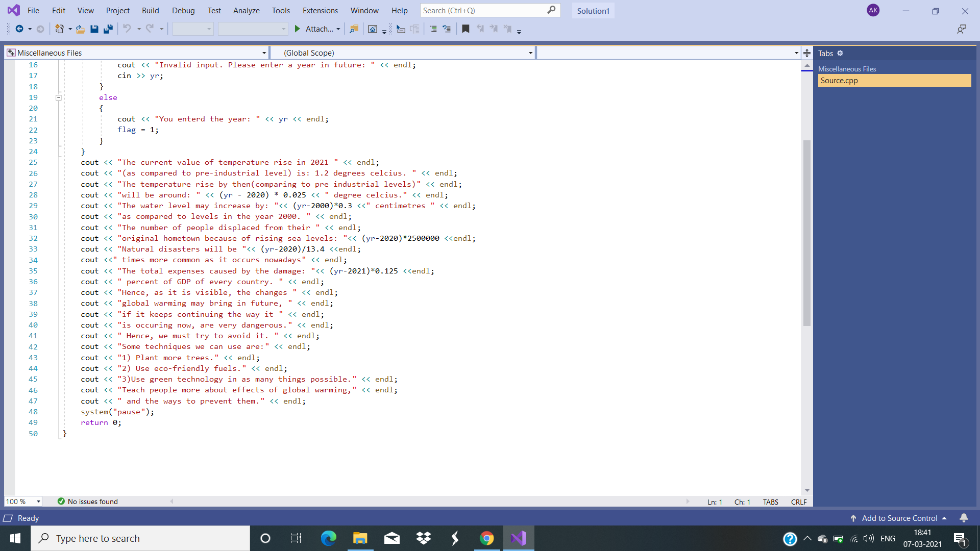Collapse the else block at line 19
Image resolution: width=980 pixels, height=551 pixels.
pyautogui.click(x=59, y=97)
